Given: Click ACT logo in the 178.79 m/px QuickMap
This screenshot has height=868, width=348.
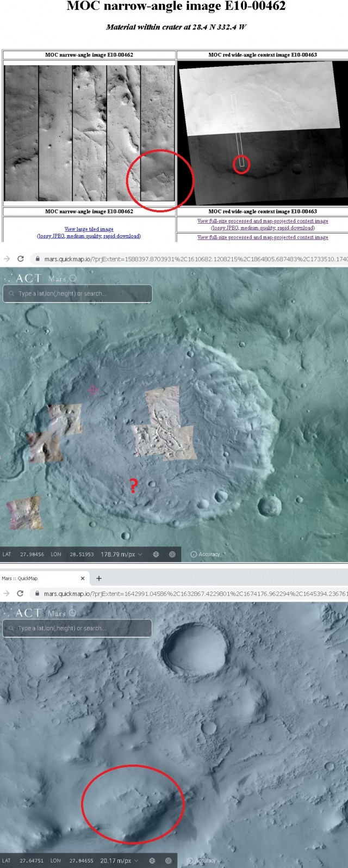Looking at the screenshot, I should [x=23, y=278].
